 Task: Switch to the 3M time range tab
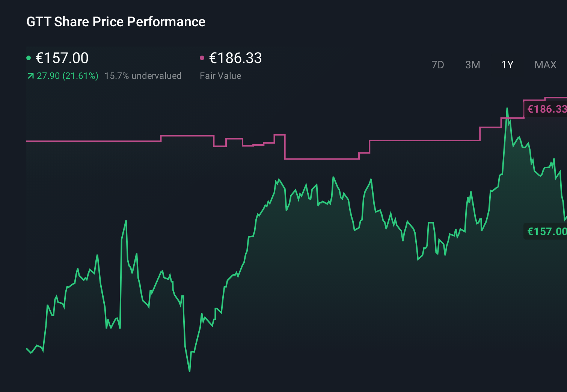(472, 65)
